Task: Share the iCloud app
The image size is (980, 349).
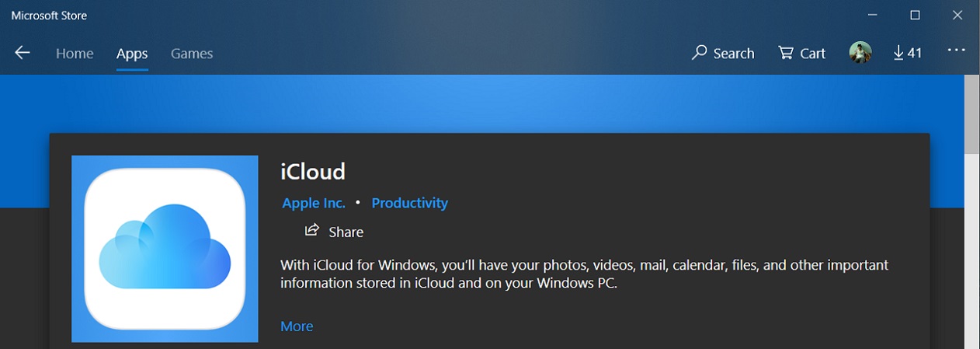Action: click(x=334, y=232)
